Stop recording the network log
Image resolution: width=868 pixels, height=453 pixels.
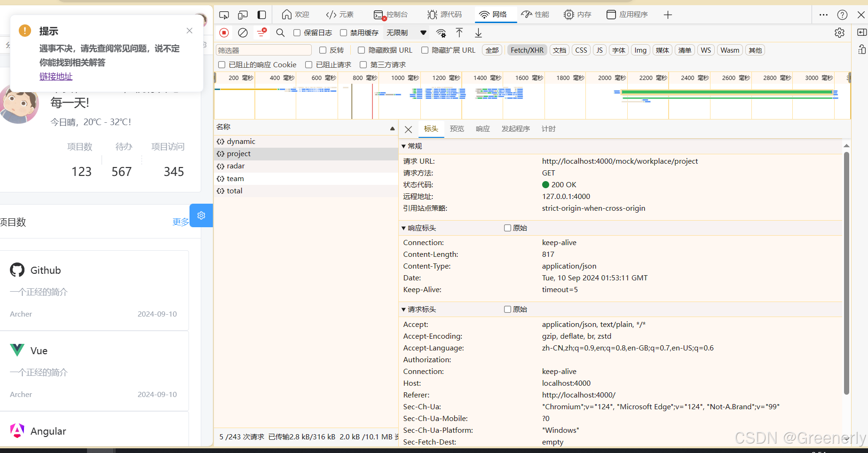(x=224, y=32)
